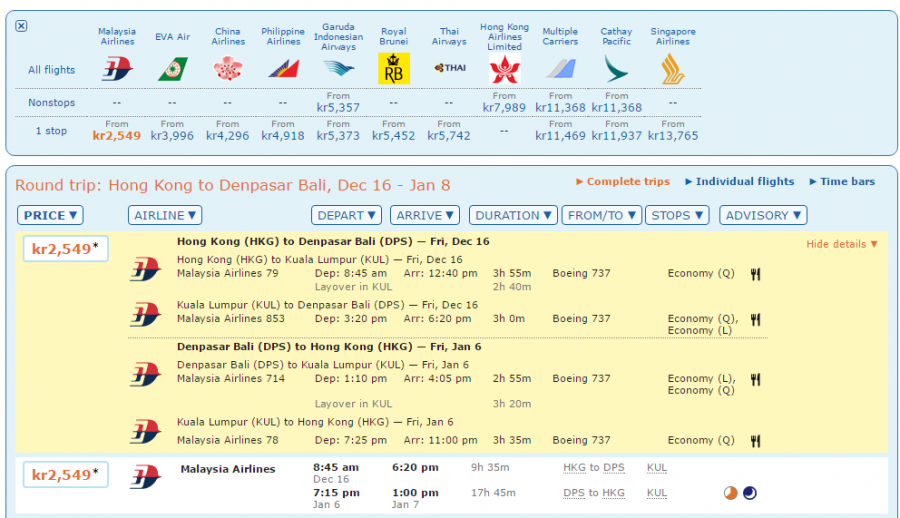
Task: Click the Malaysia Airlines logo in the fare matrix
Action: [117, 69]
